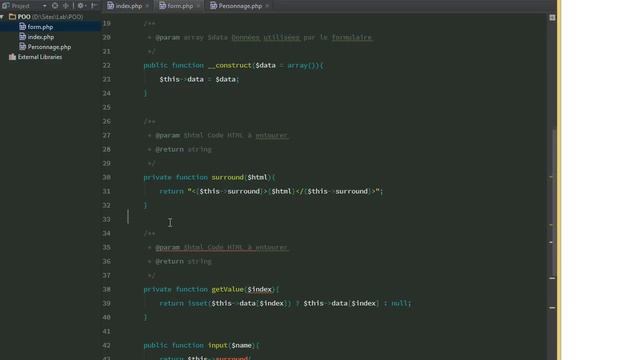This screenshot has height=360, width=640.
Task: Close the Personnage.php tab
Action: pyautogui.click(x=267, y=6)
